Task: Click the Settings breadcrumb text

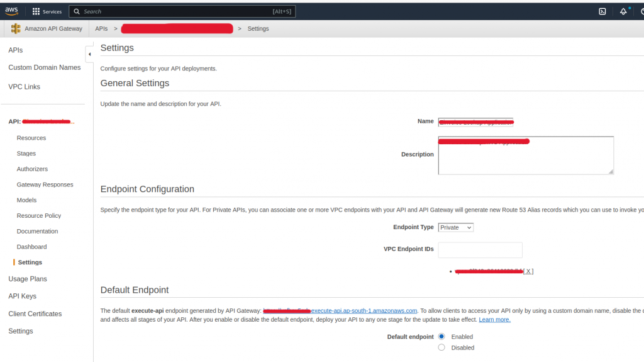Action: [258, 28]
